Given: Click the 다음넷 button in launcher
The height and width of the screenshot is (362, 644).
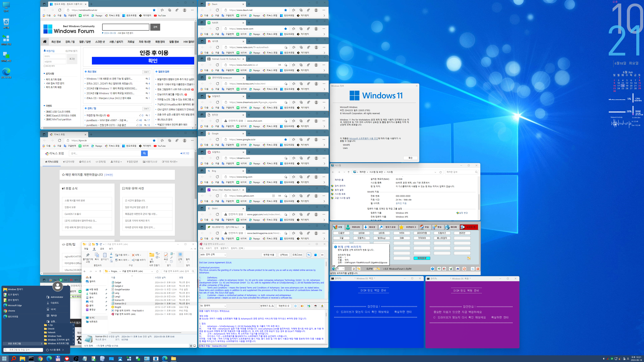Looking at the screenshot, I should pos(341,233).
